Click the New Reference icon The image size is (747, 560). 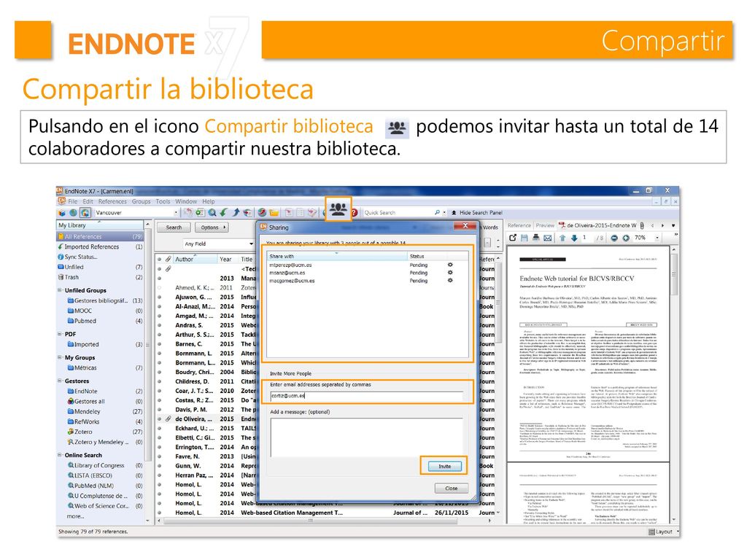(x=200, y=213)
